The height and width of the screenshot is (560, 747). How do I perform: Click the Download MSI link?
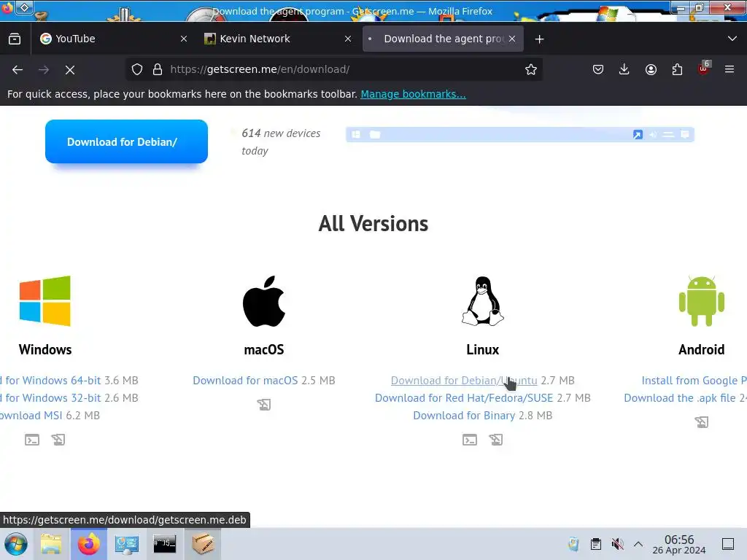[x=31, y=416]
